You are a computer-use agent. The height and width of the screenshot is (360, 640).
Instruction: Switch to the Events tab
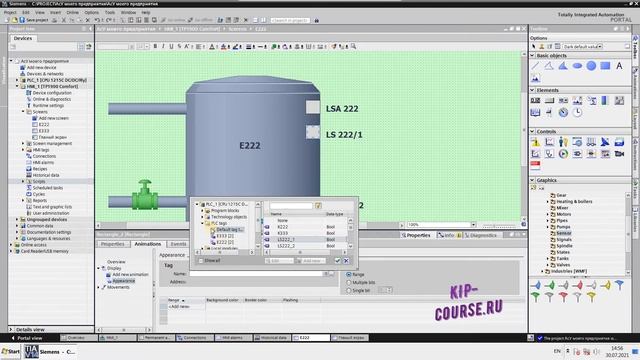point(178,244)
